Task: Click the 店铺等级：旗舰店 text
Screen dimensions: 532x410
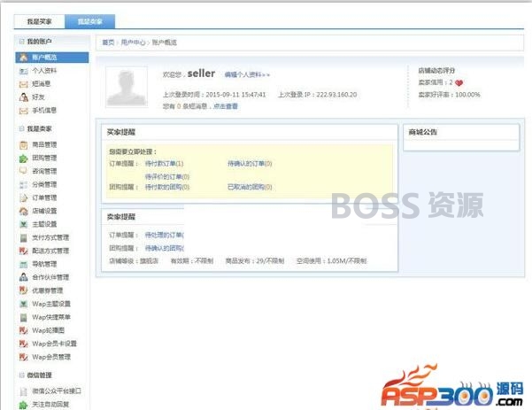Action: tap(134, 261)
